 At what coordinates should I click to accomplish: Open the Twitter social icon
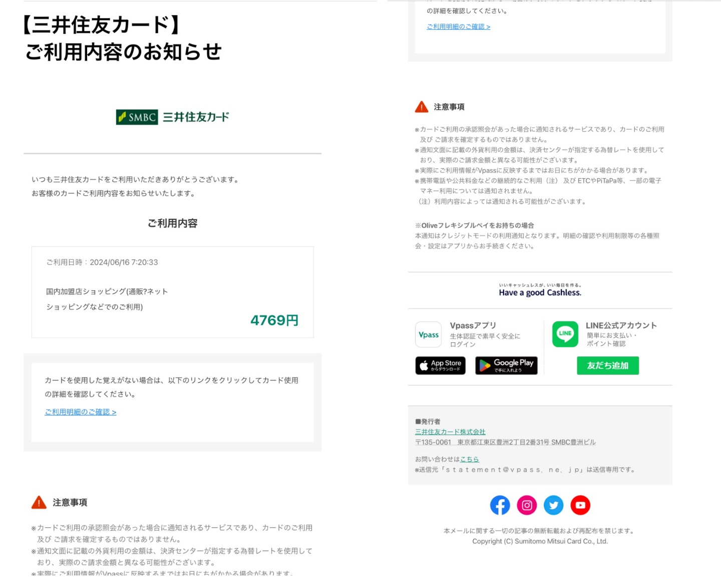pyautogui.click(x=553, y=505)
